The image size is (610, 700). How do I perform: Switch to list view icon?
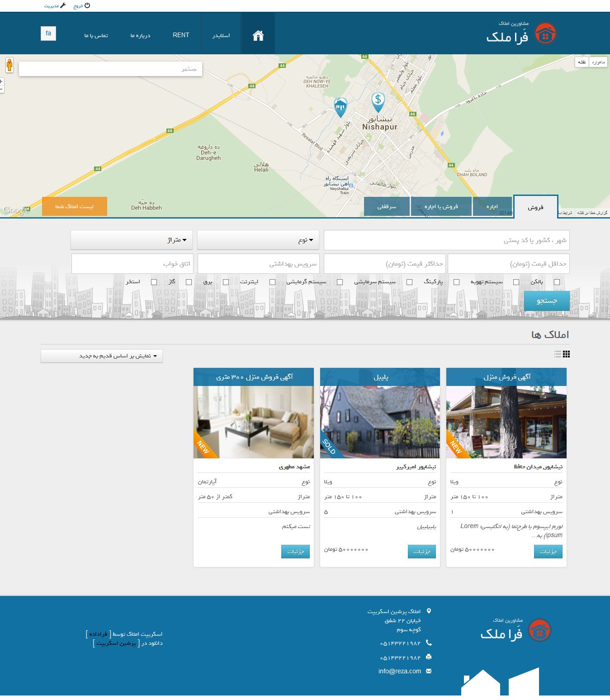[x=558, y=354]
